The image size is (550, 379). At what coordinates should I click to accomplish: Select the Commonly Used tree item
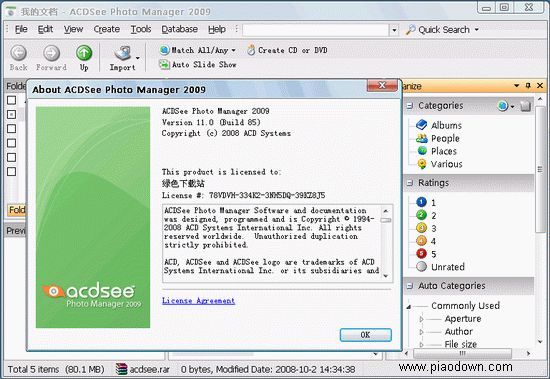[465, 306]
